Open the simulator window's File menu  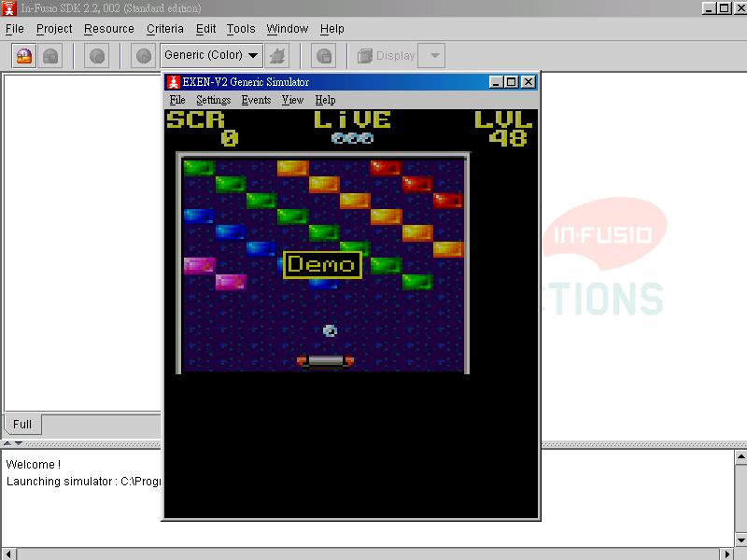point(177,100)
